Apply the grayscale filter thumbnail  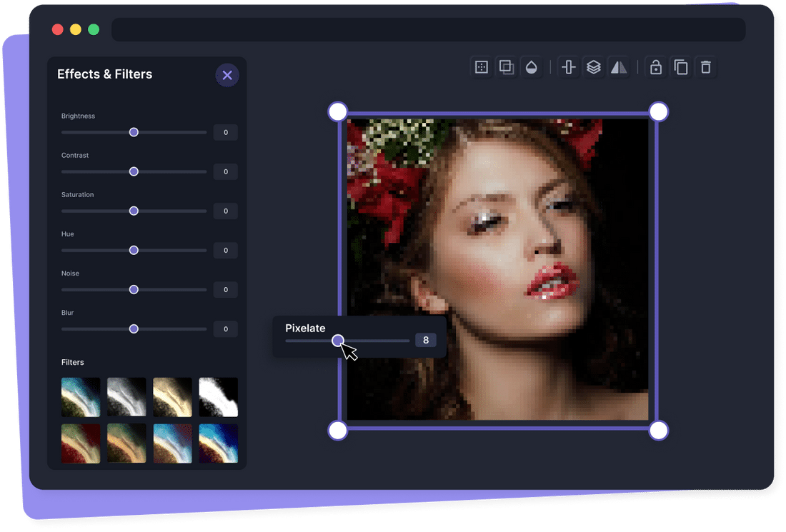coord(126,397)
